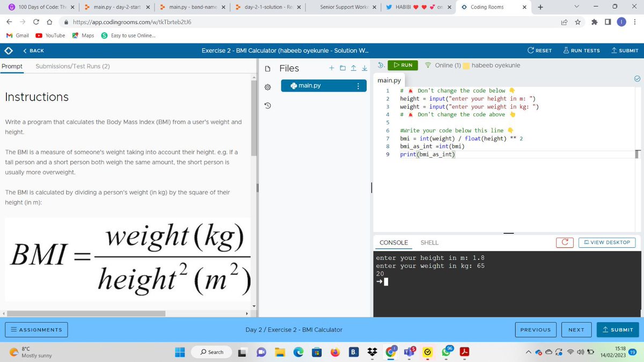The image size is (644, 362).
Task: Share this page from address bar
Action: click(x=564, y=23)
